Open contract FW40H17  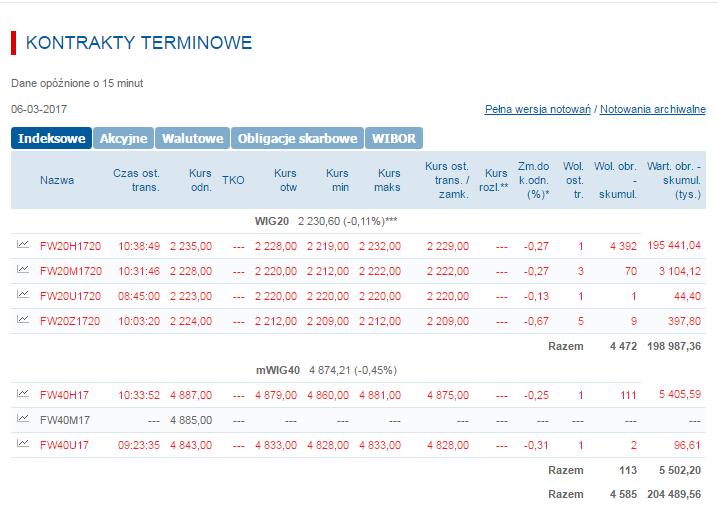point(64,395)
